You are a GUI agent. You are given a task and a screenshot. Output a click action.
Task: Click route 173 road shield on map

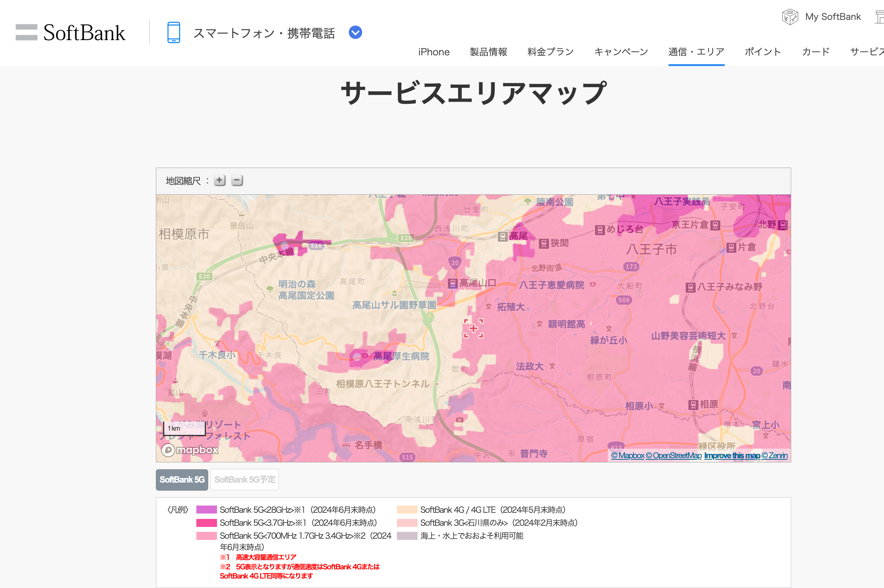(x=631, y=267)
